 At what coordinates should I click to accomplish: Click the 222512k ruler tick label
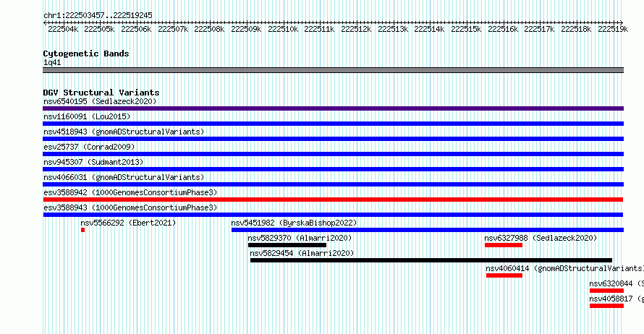(356, 29)
